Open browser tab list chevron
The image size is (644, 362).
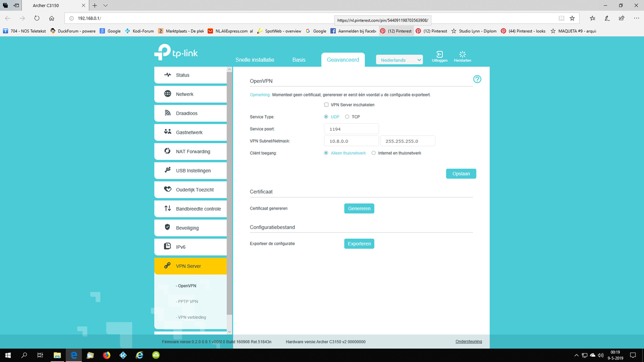pos(106,6)
